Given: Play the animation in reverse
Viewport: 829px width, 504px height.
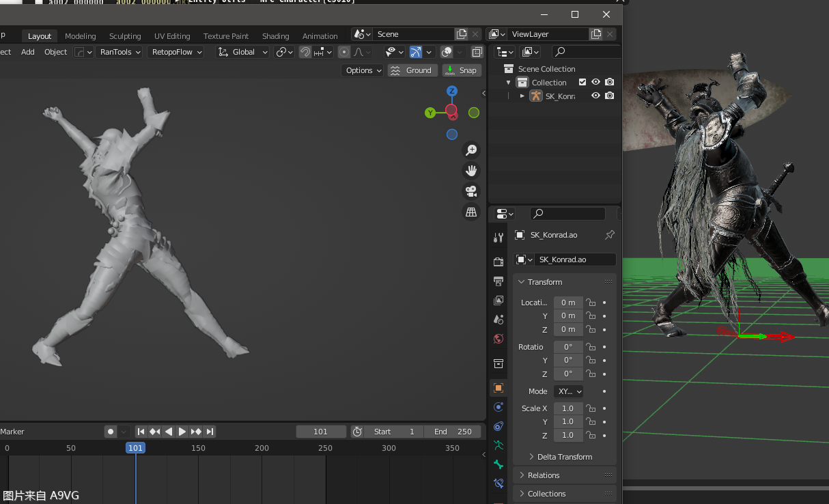Looking at the screenshot, I should pos(169,432).
